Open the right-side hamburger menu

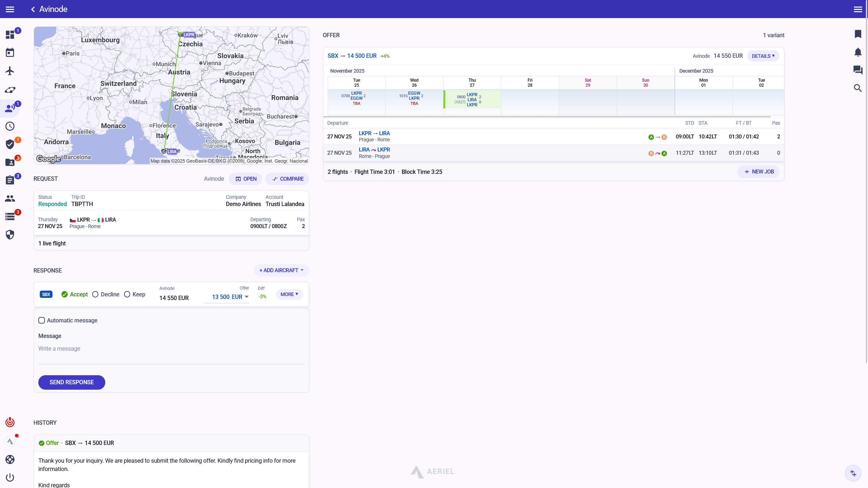coord(858,9)
